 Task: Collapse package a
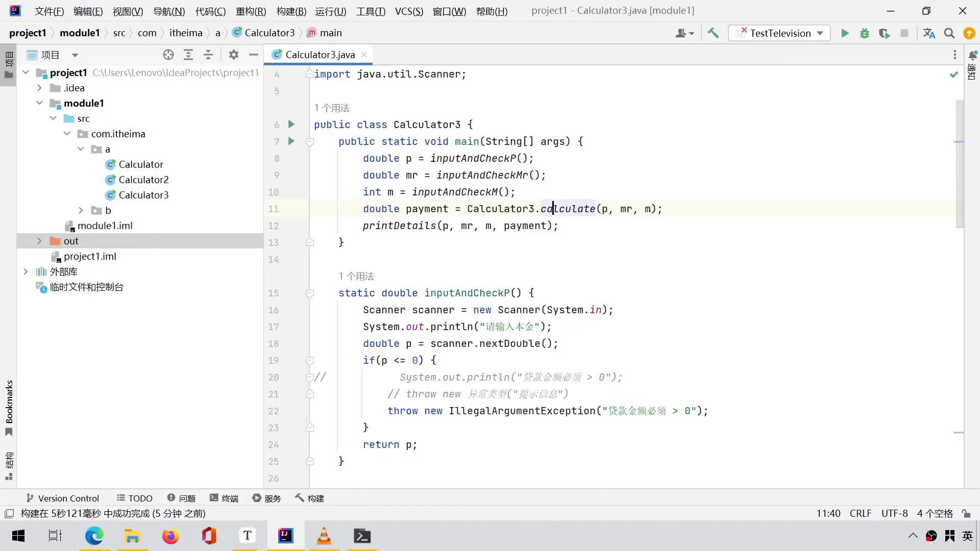tap(81, 149)
